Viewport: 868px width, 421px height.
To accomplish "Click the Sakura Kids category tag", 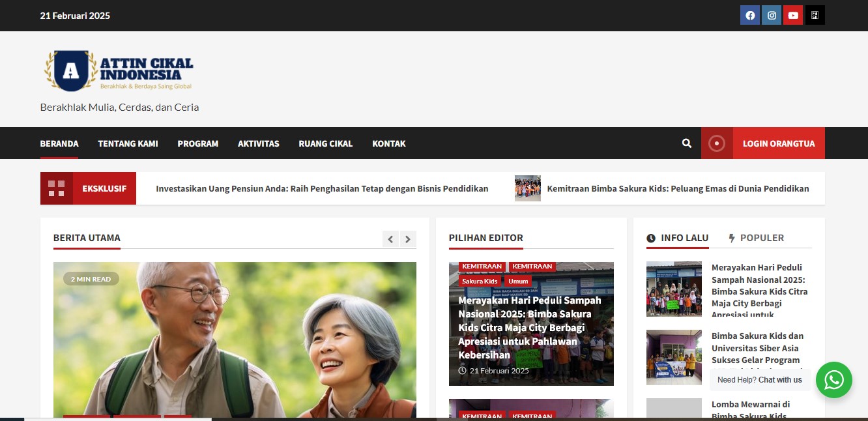I will 480,281.
